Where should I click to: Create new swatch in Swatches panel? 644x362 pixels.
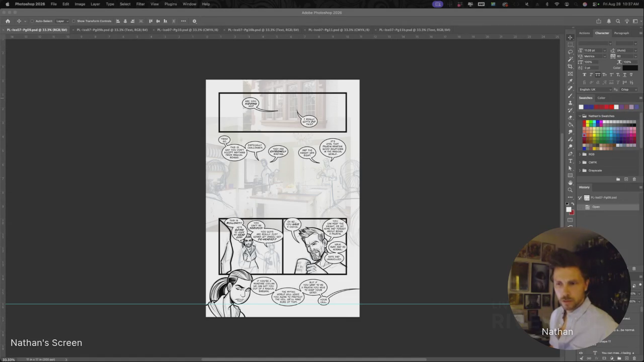(x=626, y=179)
